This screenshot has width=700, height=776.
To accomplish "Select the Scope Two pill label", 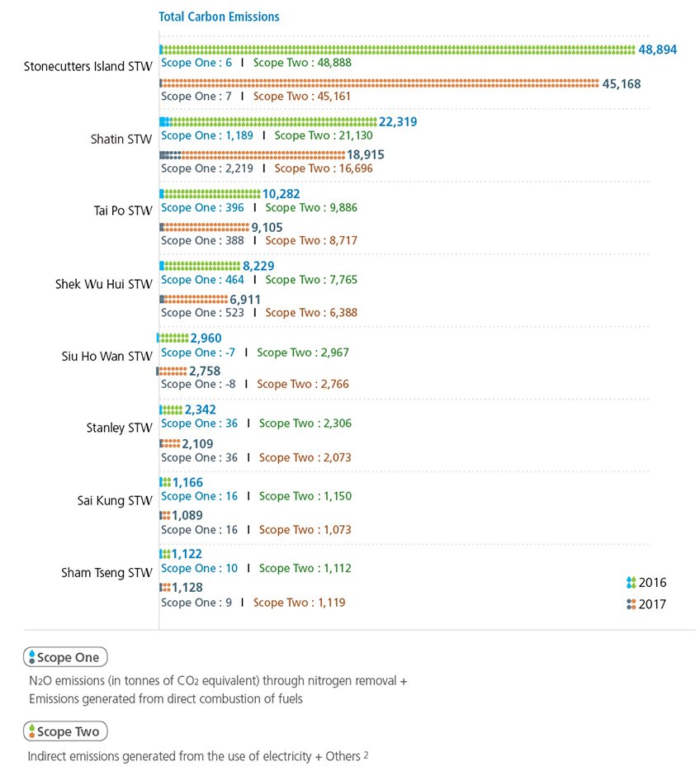I will pyautogui.click(x=65, y=731).
